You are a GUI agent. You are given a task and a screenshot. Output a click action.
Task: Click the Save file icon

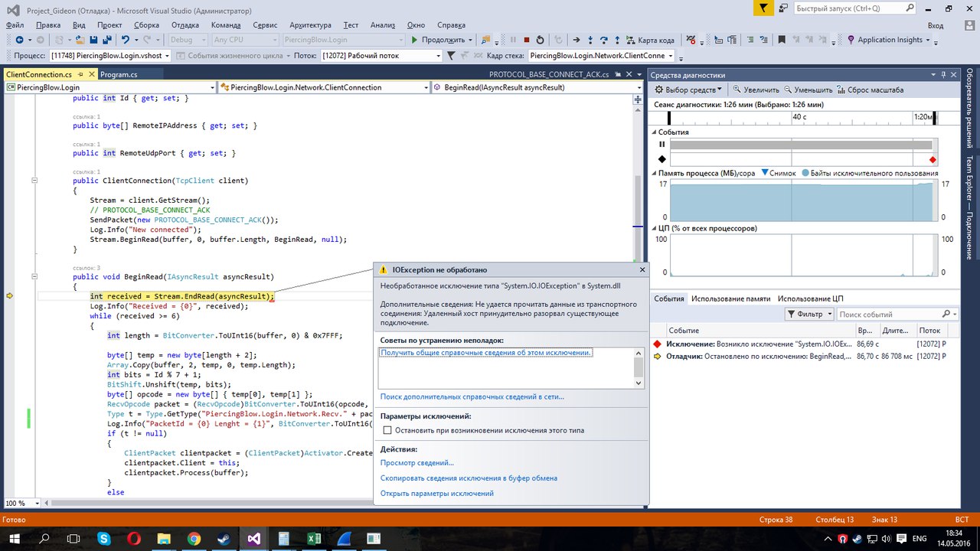point(94,40)
